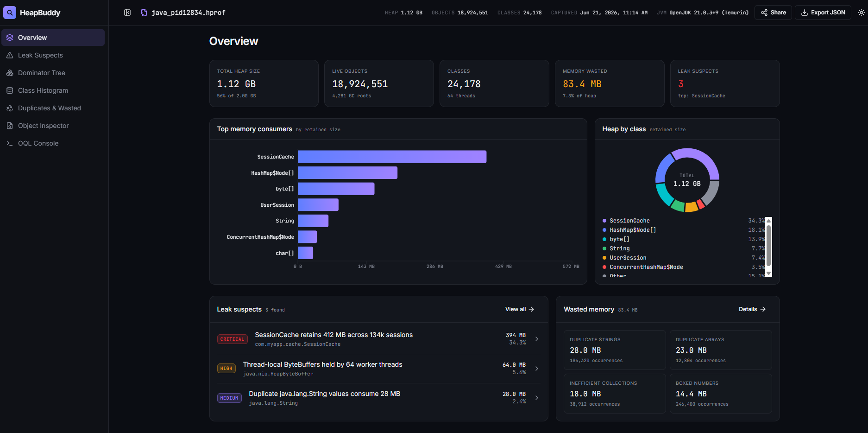Image resolution: width=868 pixels, height=433 pixels.
Task: Select the ConcurrentHashMap$Node bar
Action: 307,237
